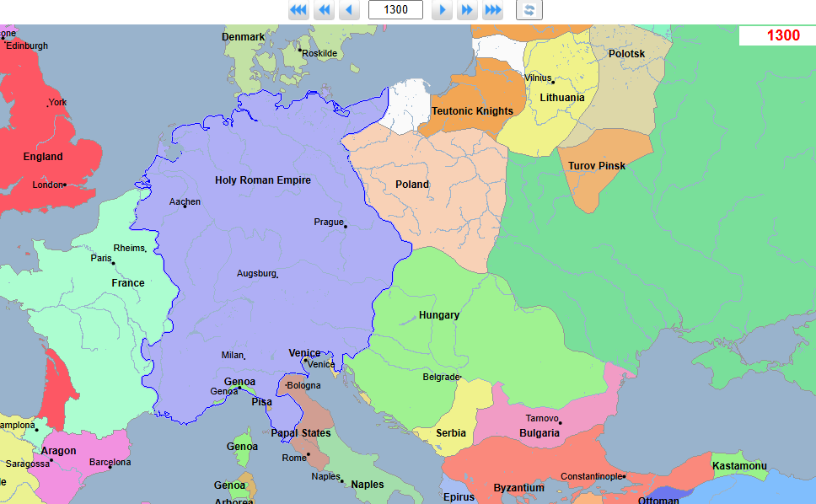Click the Barcelona city label
Screen dimensions: 816x504
coord(110,463)
